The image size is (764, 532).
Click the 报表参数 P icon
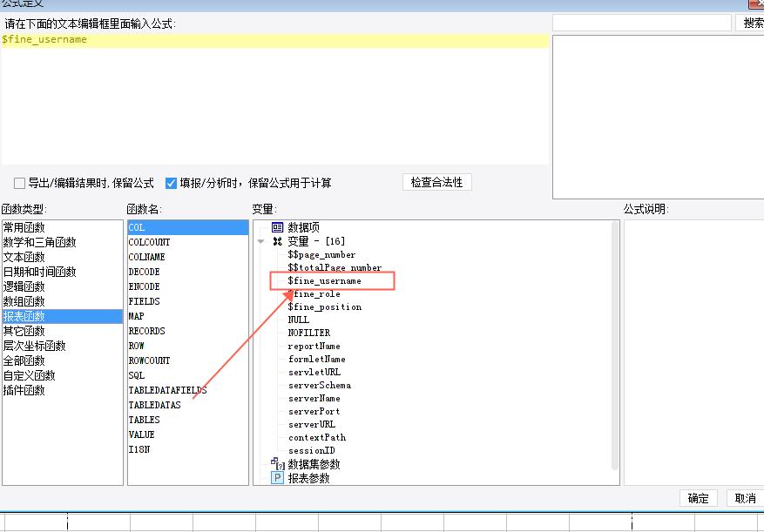(x=277, y=478)
